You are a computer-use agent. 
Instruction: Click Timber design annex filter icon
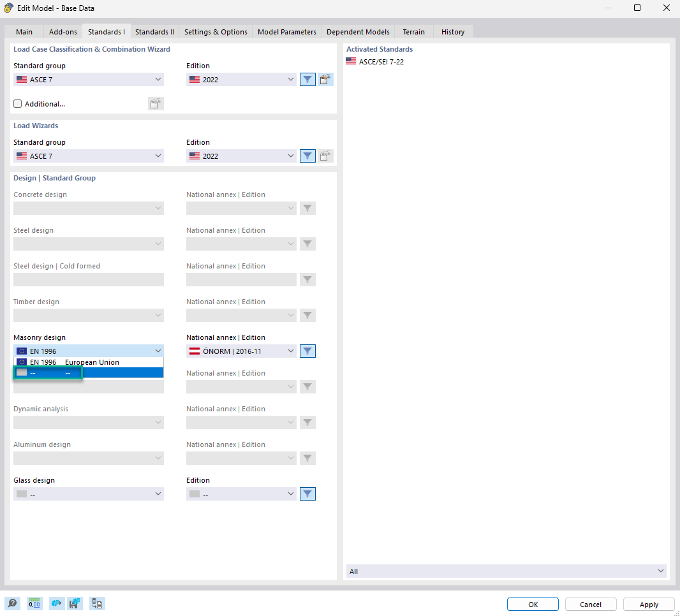pyautogui.click(x=307, y=315)
